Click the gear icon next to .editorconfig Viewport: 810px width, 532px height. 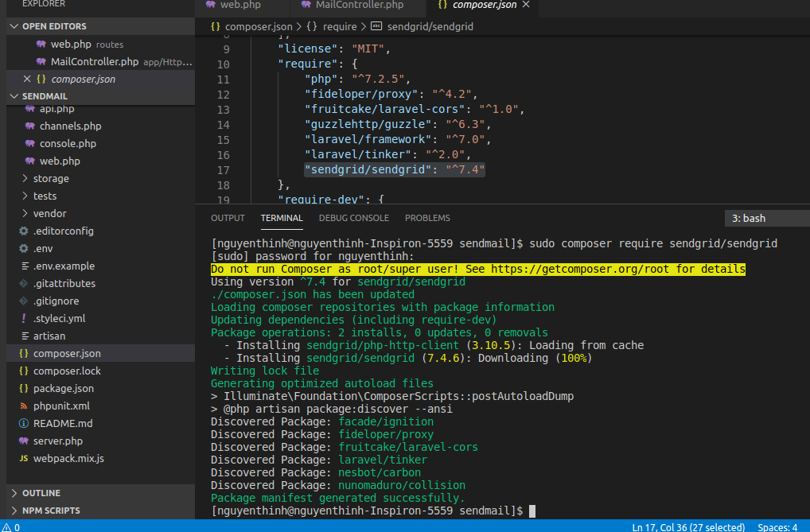(x=24, y=231)
